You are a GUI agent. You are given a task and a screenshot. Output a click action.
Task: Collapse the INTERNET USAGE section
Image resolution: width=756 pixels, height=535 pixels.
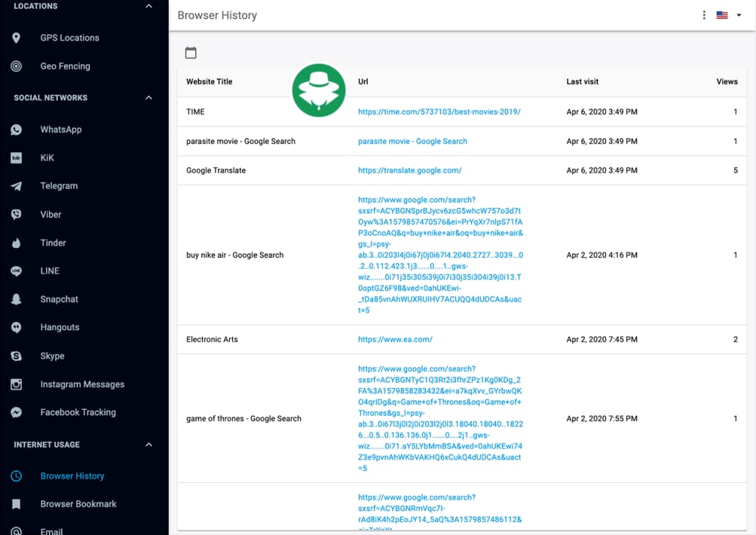[x=148, y=444]
